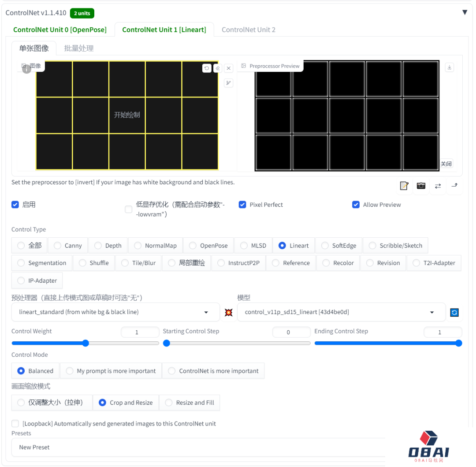Select Scribble/Sketch control type
Screen dimensions: 476x467
[x=395, y=245]
